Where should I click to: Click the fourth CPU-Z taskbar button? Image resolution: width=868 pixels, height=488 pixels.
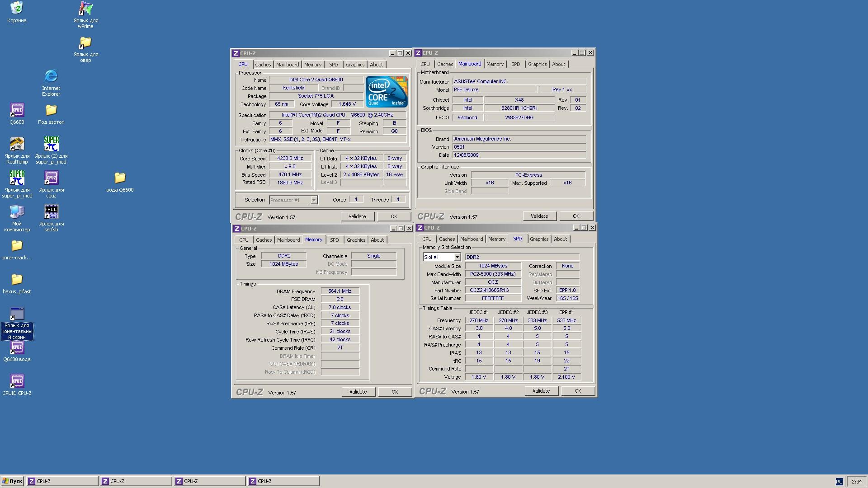pos(283,481)
